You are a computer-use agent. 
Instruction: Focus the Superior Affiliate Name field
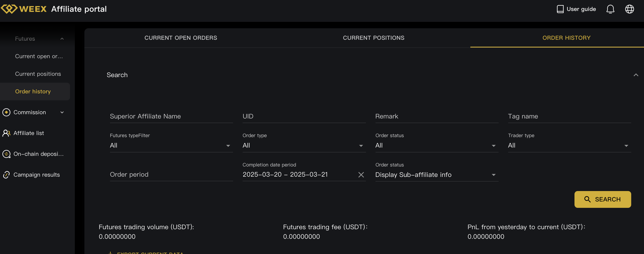(x=171, y=116)
